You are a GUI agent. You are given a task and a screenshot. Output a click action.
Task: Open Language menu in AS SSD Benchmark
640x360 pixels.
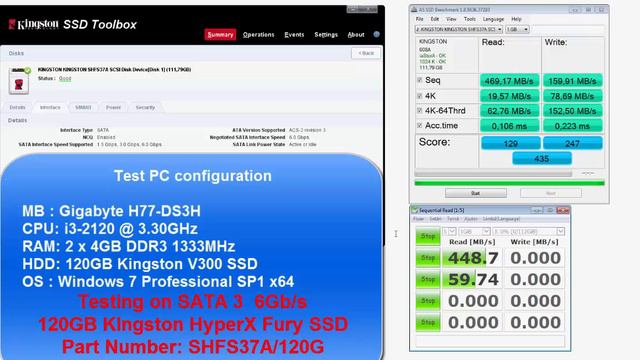(493, 19)
